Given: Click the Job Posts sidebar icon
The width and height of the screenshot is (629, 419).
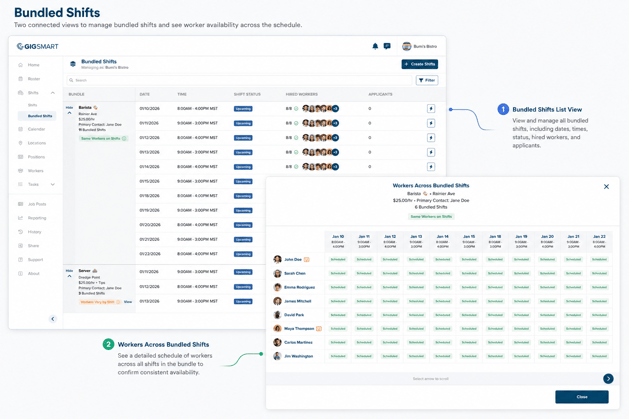Looking at the screenshot, I should click(20, 204).
